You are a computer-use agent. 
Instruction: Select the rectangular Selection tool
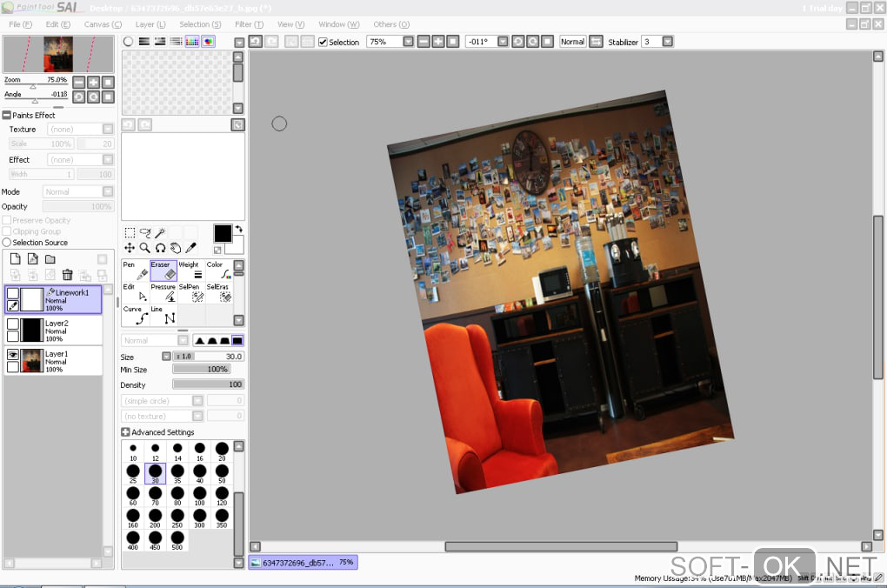click(x=130, y=232)
